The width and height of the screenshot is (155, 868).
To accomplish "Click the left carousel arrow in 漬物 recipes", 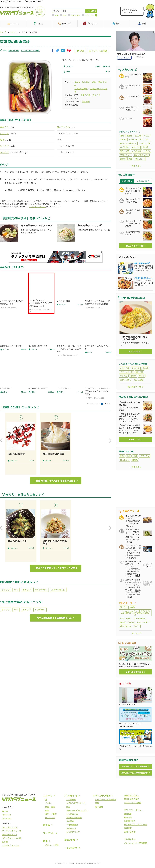I will [x=1, y=440].
